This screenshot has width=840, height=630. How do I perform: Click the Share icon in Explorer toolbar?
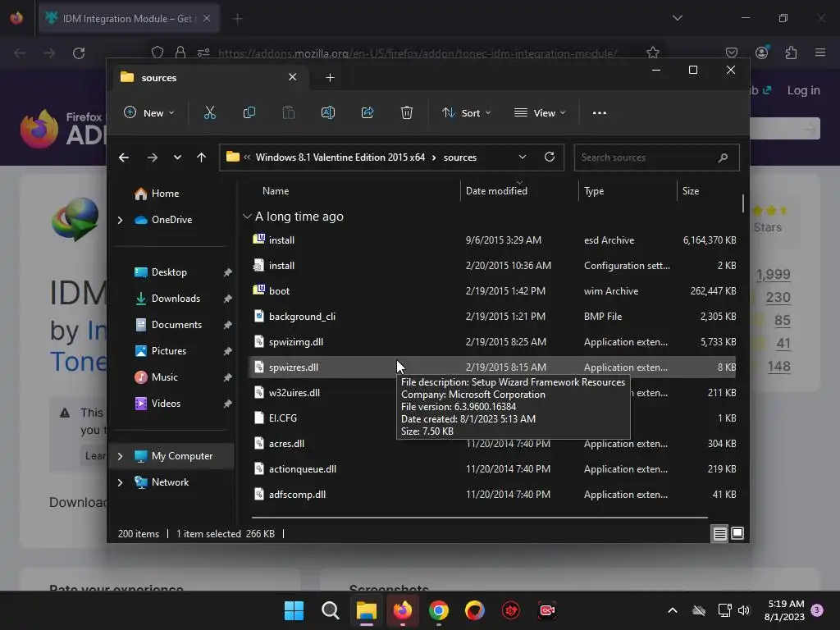point(367,112)
